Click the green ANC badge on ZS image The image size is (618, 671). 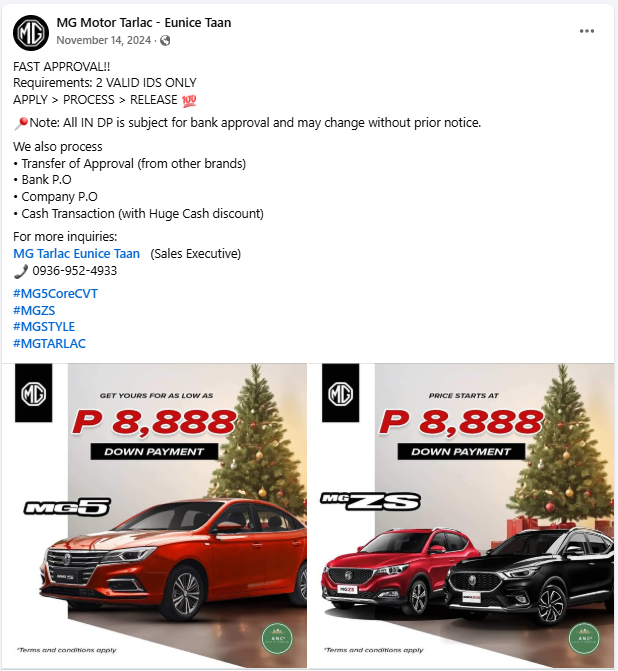click(x=584, y=639)
